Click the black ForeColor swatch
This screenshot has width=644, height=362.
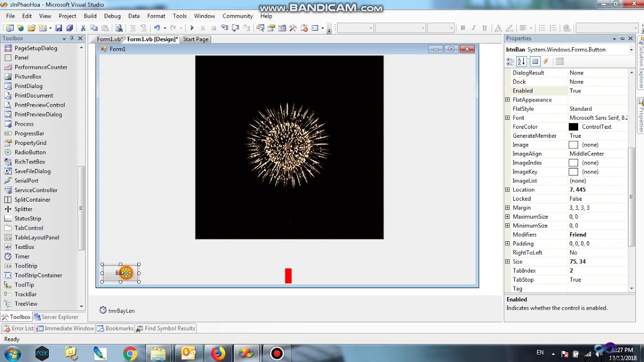(573, 127)
